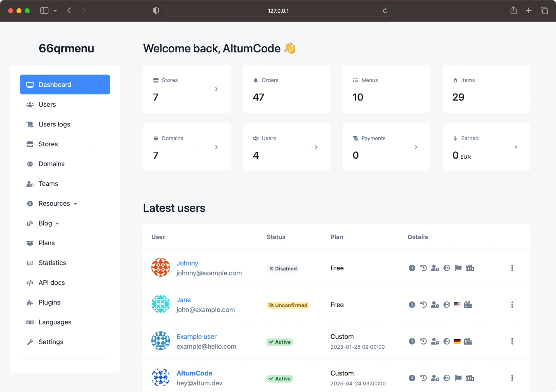556x392 pixels.
Task: Click the address bar showing 127.0.0.1
Action: point(278,11)
